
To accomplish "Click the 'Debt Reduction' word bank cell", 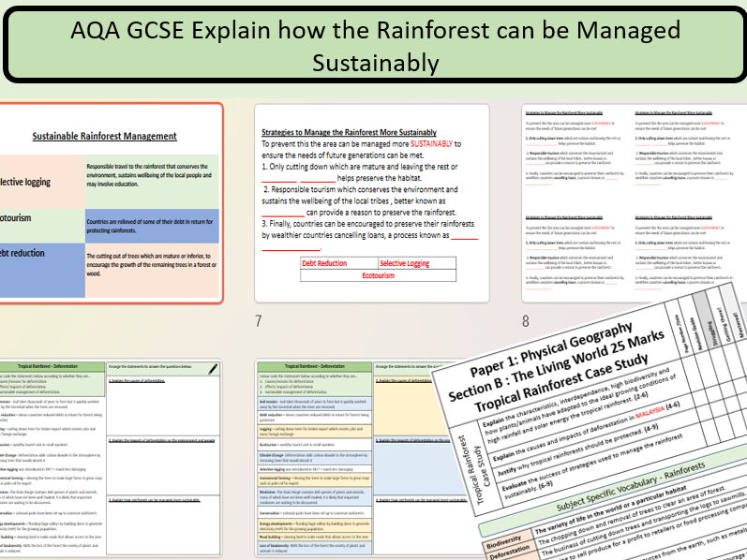I will tap(339, 263).
